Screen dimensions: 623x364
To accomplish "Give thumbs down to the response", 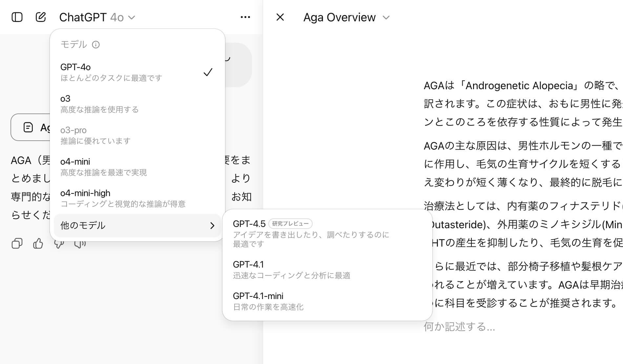I will click(59, 244).
